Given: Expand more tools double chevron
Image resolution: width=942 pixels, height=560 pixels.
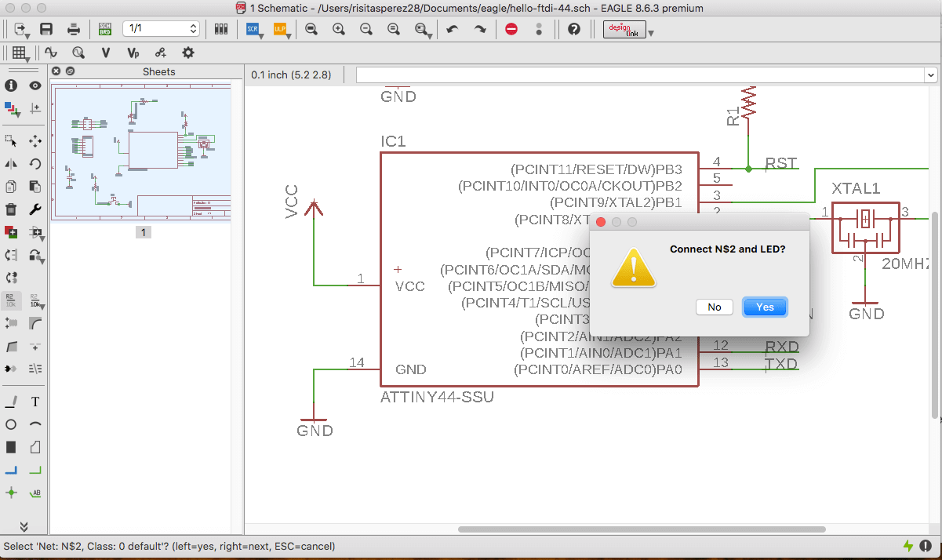Looking at the screenshot, I should [24, 526].
